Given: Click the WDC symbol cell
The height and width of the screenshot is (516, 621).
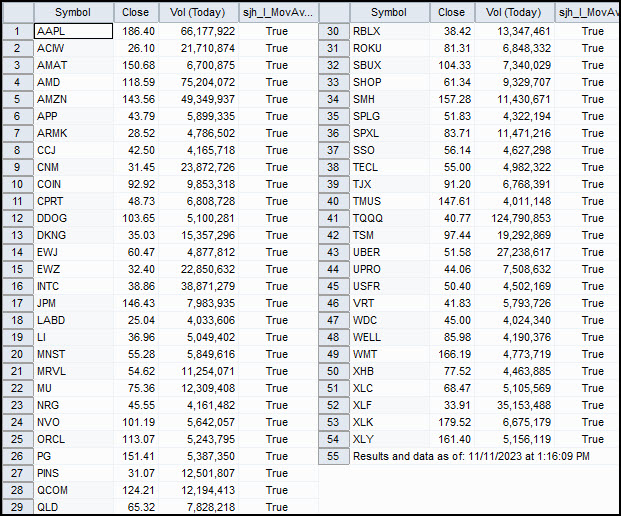Looking at the screenshot, I should [x=390, y=320].
